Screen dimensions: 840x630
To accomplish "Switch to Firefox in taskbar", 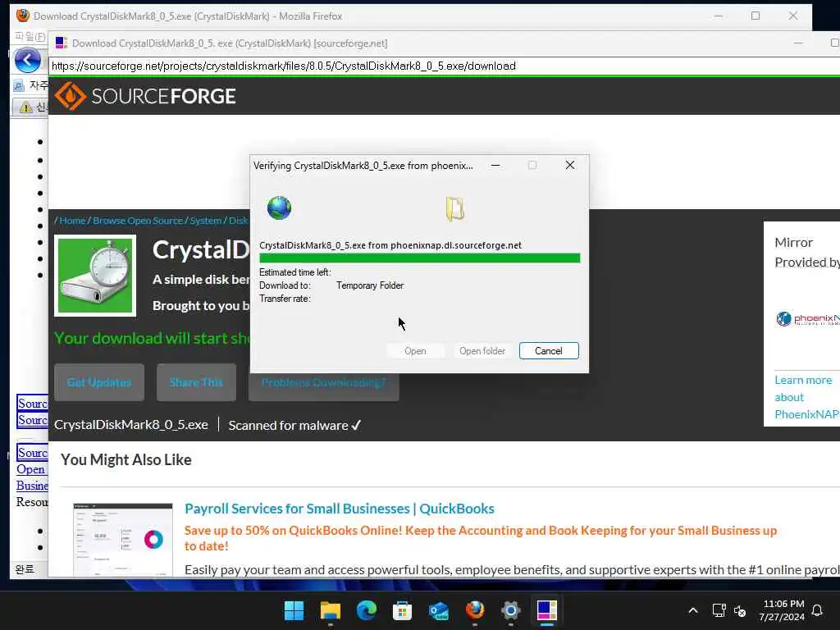I will 475,610.
